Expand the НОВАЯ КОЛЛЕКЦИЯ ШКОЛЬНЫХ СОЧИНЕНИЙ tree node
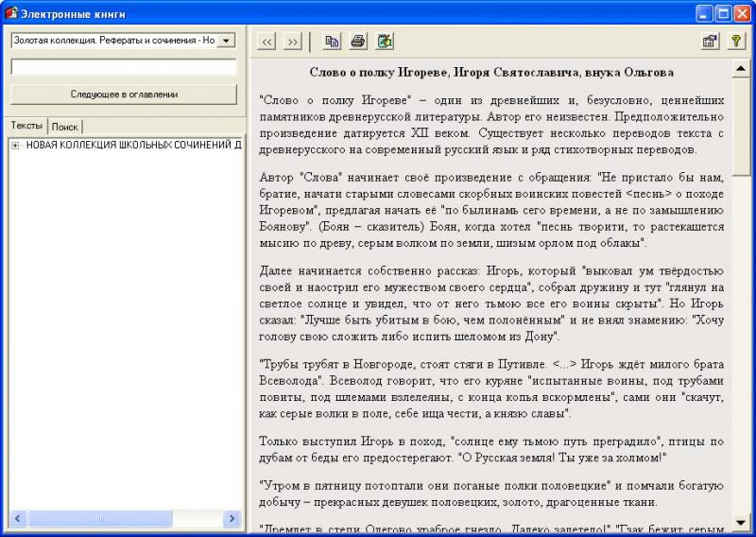This screenshot has height=537, width=756. tap(15, 145)
